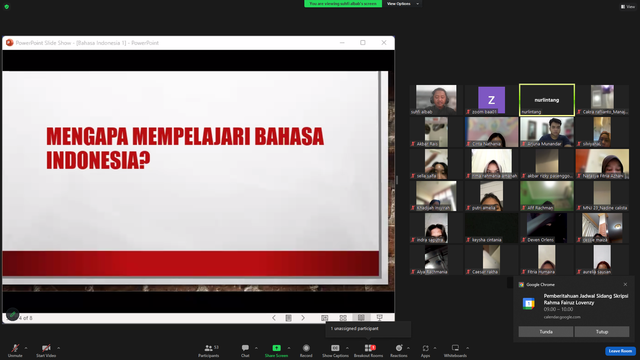The height and width of the screenshot is (360, 640).
Task: Expand video options arrow beside Start Video
Action: (x=58, y=348)
